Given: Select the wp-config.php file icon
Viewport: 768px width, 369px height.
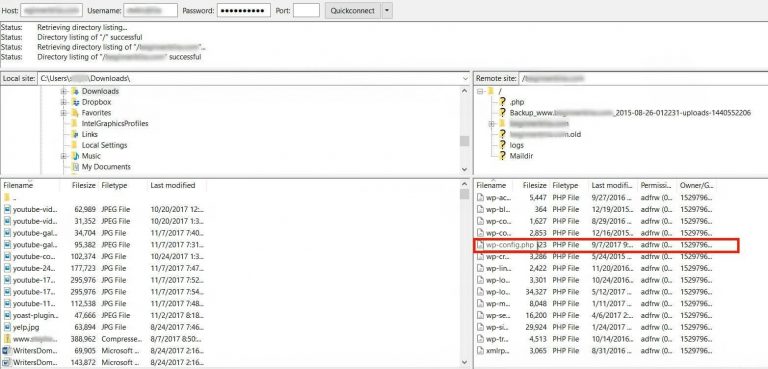Looking at the screenshot, I should click(x=480, y=245).
